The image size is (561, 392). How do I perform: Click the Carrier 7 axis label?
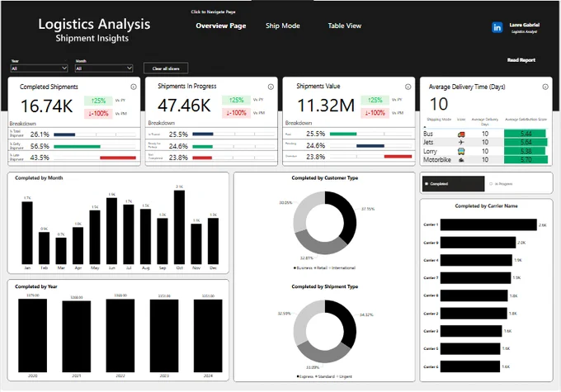point(431,278)
